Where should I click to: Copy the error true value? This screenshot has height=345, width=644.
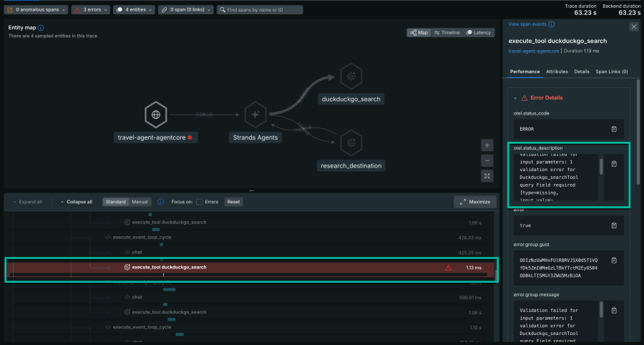point(614,225)
